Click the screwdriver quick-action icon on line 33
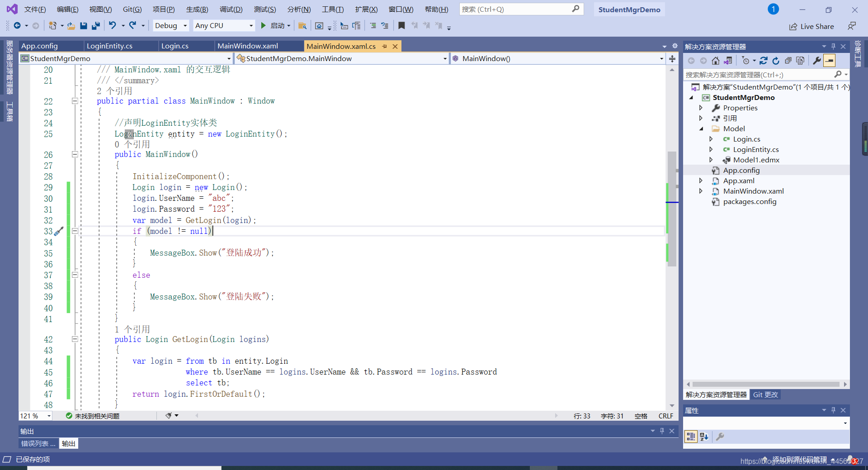Image resolution: width=868 pixels, height=470 pixels. point(59,231)
